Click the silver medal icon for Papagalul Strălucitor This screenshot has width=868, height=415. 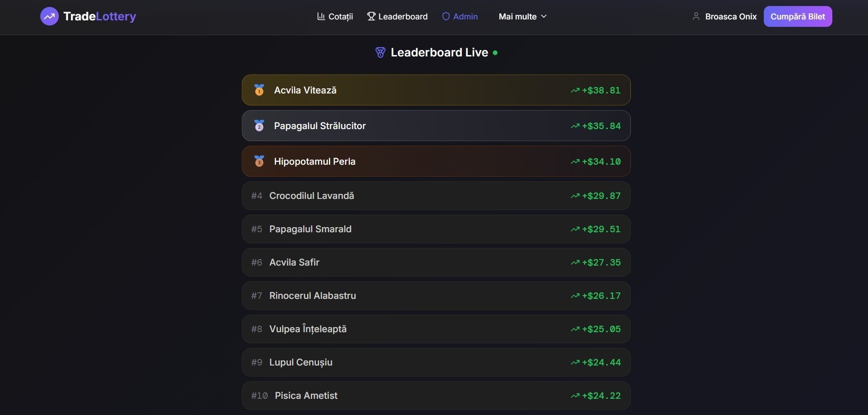[x=259, y=125]
